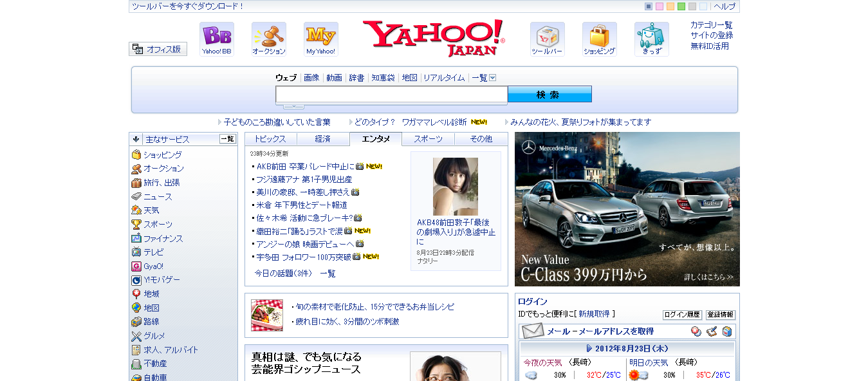This screenshot has width=868, height=381.
Task: Click the 検索 search button
Action: (549, 95)
